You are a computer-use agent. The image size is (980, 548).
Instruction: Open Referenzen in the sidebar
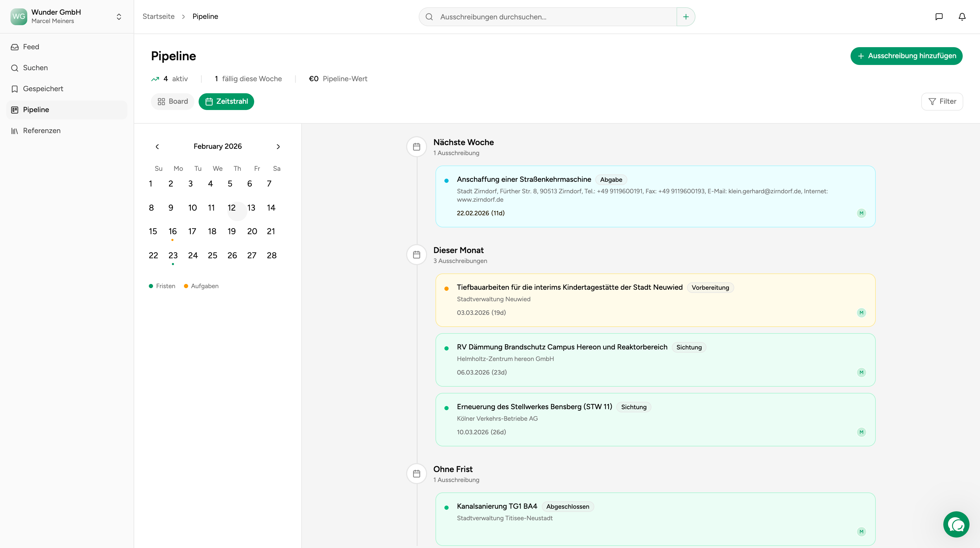pos(41,131)
